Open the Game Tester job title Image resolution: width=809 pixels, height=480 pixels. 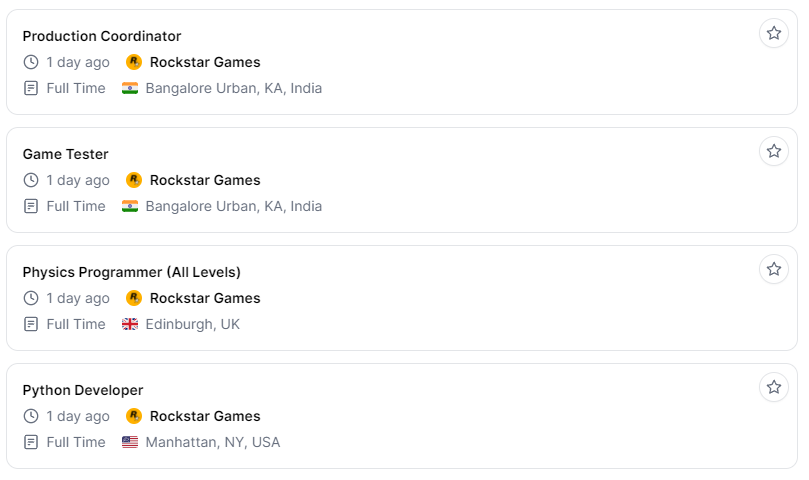click(66, 154)
